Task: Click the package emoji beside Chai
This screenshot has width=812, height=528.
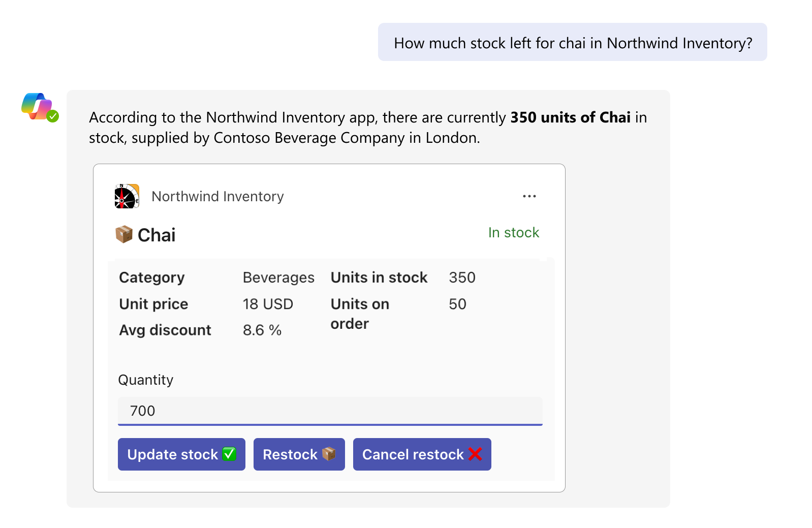Action: click(x=123, y=234)
